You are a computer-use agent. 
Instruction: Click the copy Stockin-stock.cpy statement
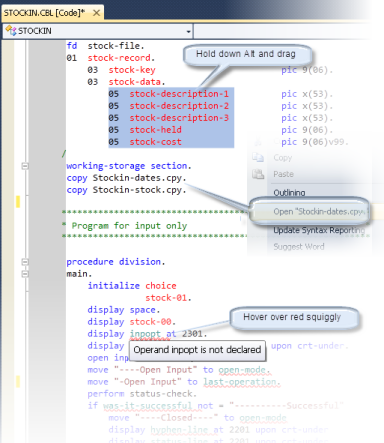[126, 190]
